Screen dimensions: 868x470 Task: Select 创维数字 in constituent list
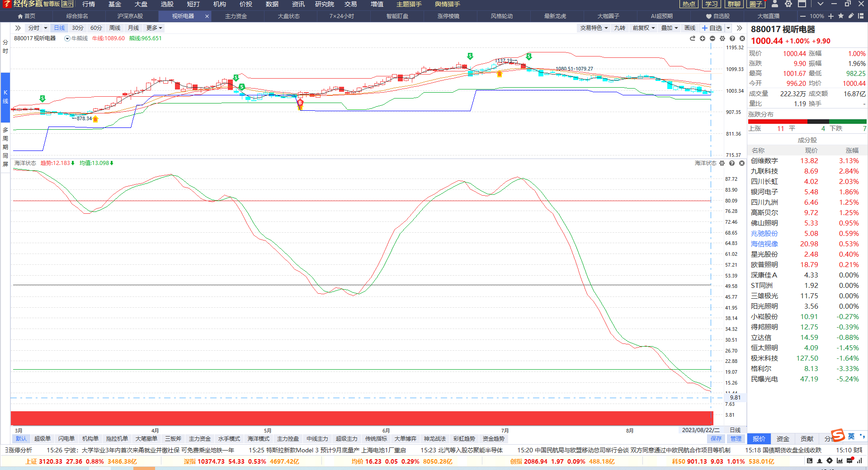pyautogui.click(x=807, y=161)
